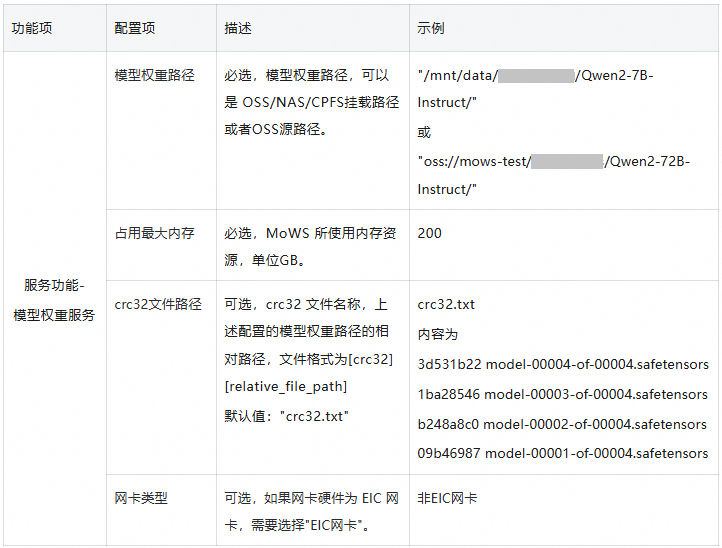
Task: Click the 配置项 column header
Action: click(161, 28)
